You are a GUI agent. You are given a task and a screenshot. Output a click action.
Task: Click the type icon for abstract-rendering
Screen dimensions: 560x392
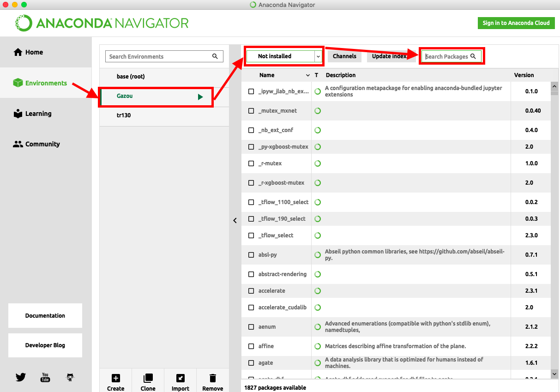(x=318, y=274)
